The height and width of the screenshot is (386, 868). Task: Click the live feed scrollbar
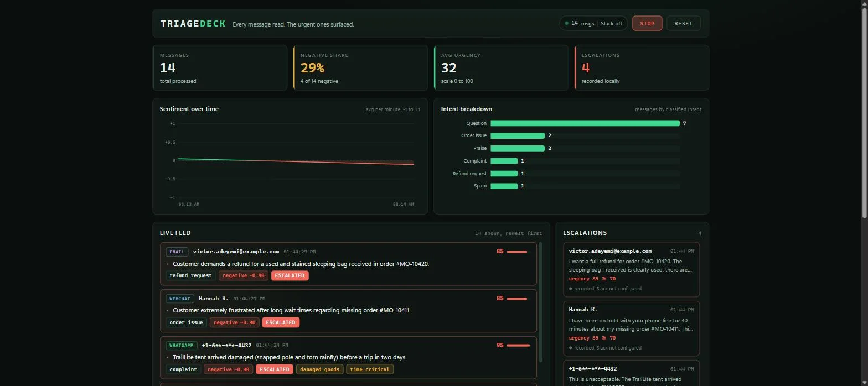541,302
